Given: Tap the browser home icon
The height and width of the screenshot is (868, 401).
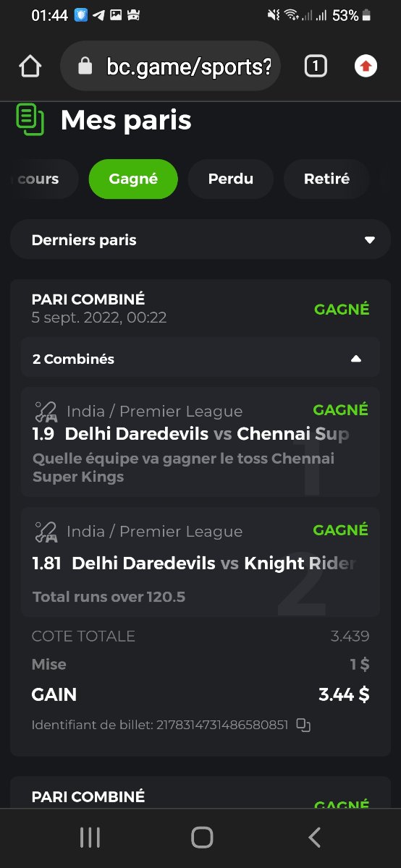Looking at the screenshot, I should coord(30,67).
